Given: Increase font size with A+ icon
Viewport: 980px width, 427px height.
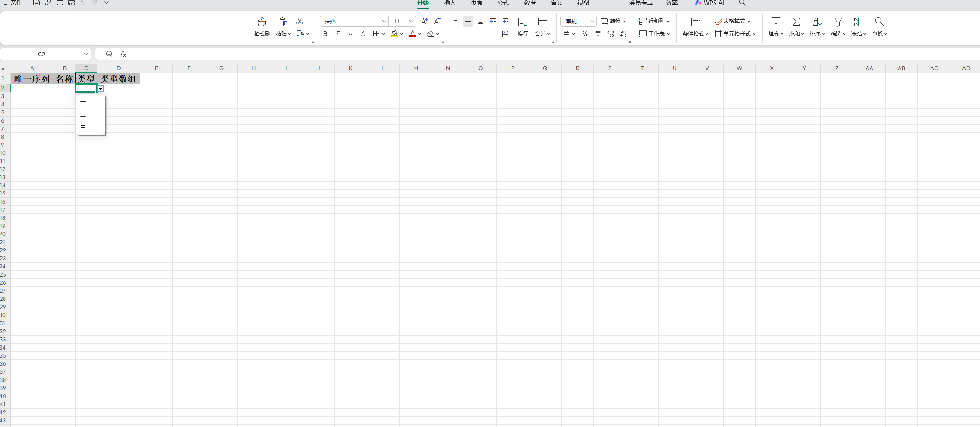Looking at the screenshot, I should click(424, 21).
